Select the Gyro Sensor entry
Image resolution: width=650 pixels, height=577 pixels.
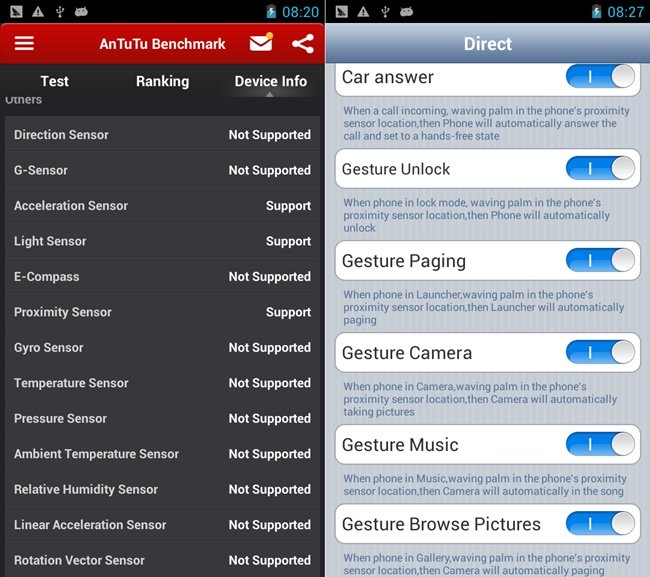tap(162, 347)
